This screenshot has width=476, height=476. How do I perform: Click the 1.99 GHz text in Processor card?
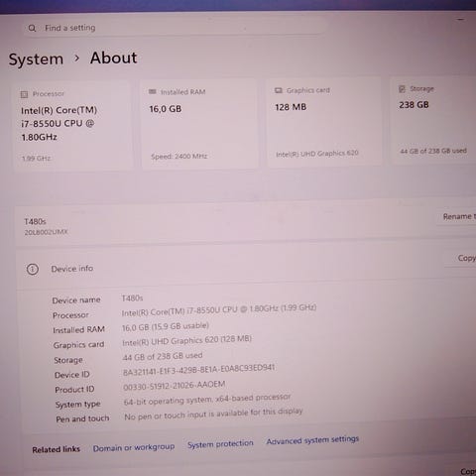click(36, 159)
